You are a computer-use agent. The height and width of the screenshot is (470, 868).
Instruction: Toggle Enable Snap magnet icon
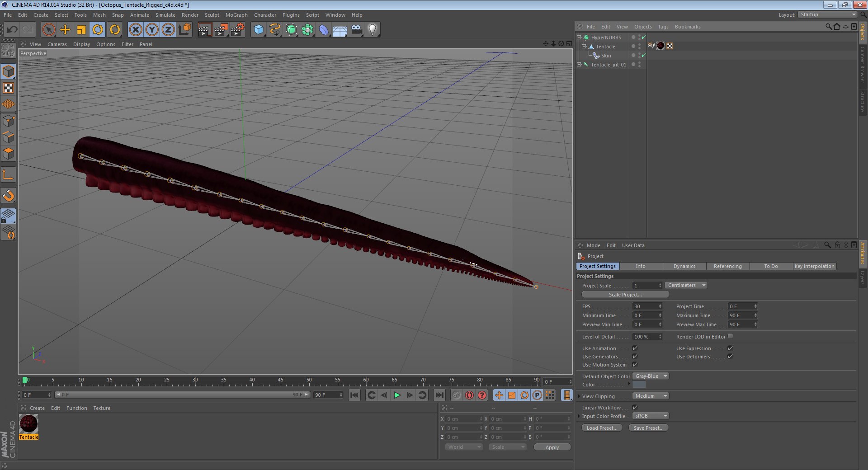tap(8, 195)
